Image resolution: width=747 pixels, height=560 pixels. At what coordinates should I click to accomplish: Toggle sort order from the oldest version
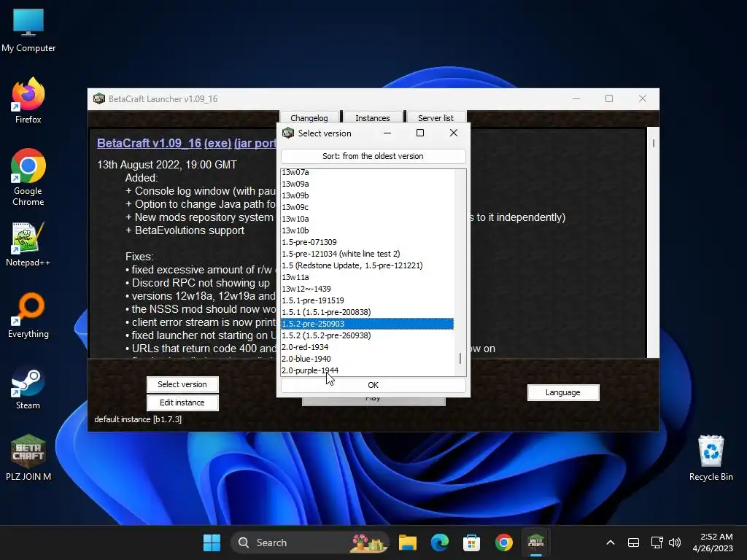373,156
